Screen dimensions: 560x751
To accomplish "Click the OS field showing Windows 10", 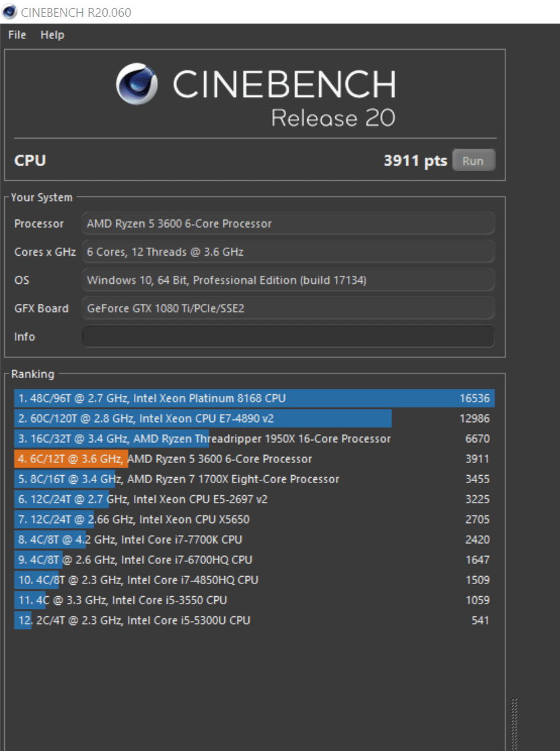I will click(287, 280).
